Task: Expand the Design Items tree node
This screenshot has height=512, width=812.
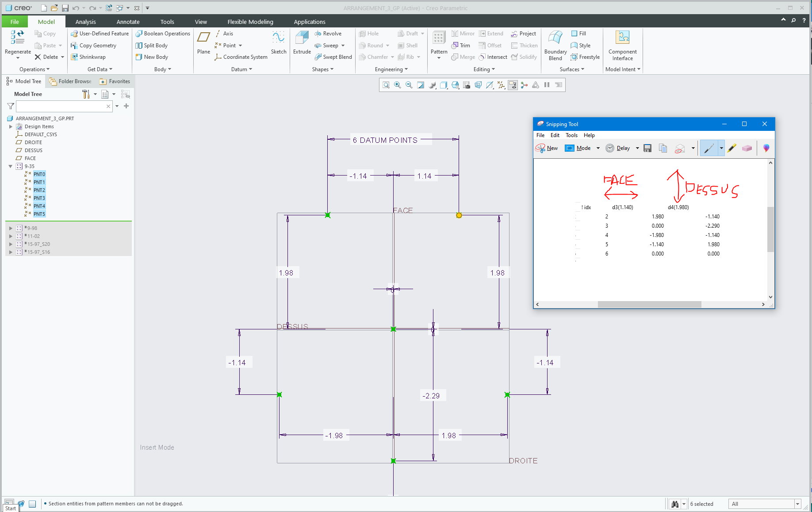Action: (x=11, y=126)
